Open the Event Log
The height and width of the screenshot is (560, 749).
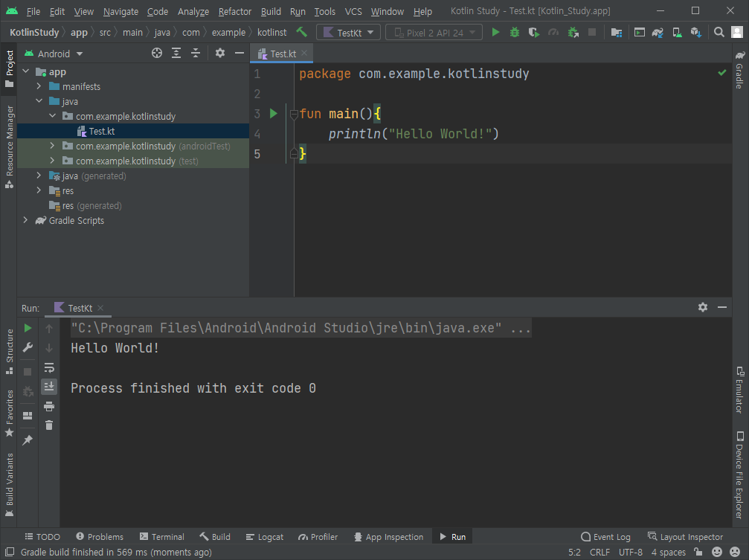pos(605,537)
